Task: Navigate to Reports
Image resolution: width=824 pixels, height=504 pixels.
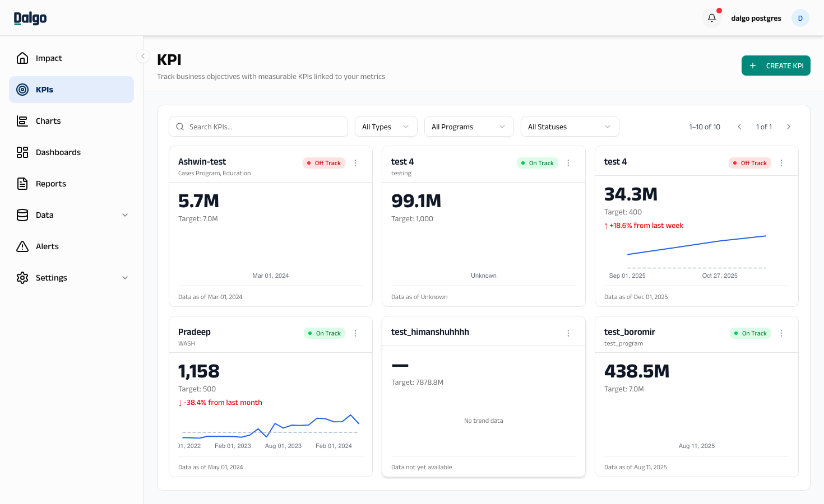Action: (72, 184)
